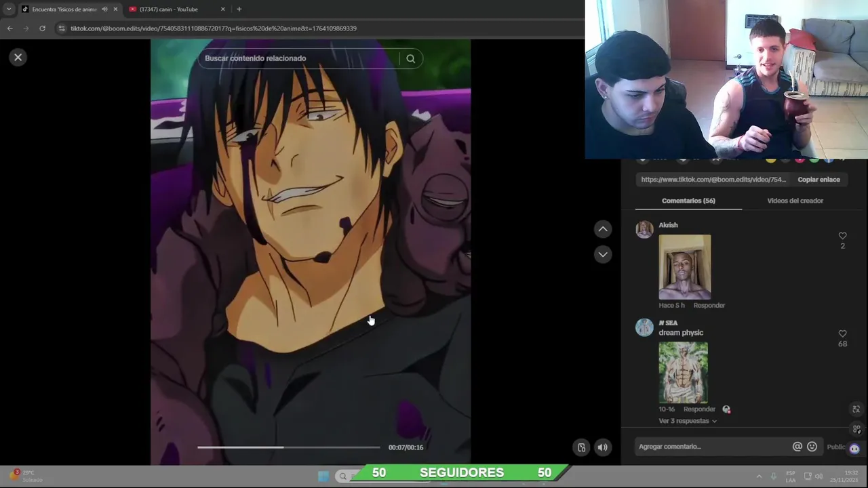Open the 'N SEA' username link

[x=668, y=323]
